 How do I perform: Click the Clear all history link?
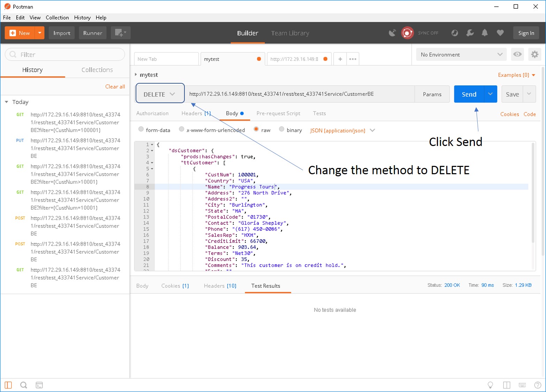coord(115,86)
